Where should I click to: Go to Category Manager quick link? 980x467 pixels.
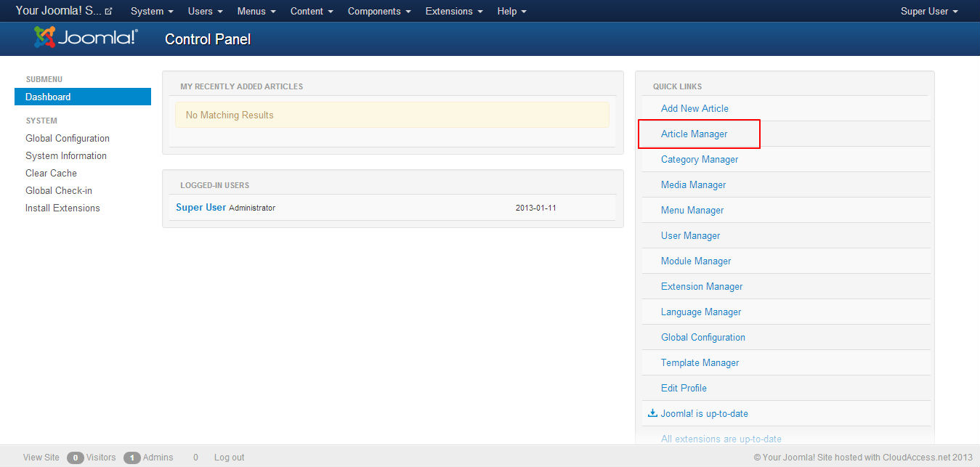700,159
